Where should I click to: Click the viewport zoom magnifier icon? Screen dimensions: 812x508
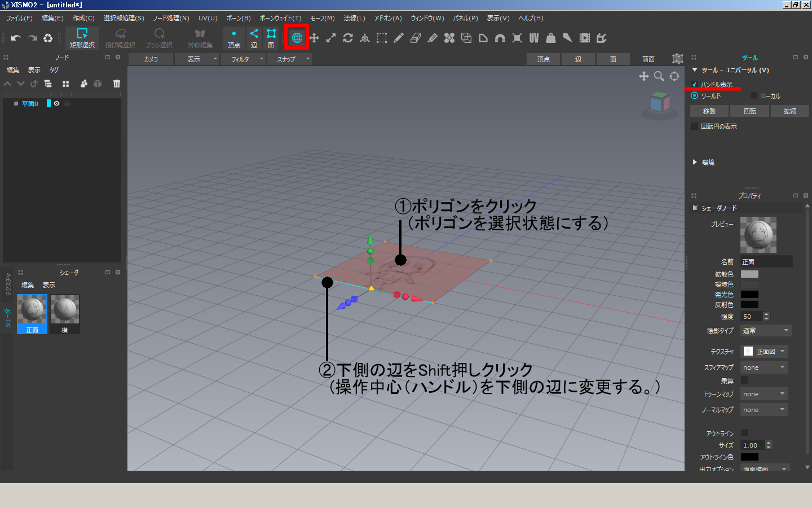[659, 76]
